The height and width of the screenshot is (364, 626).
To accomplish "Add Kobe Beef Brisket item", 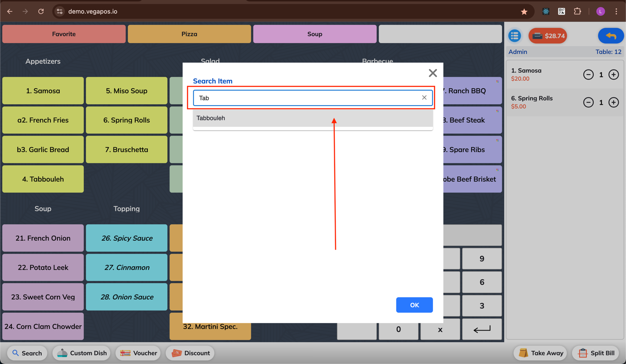I will pyautogui.click(x=472, y=179).
